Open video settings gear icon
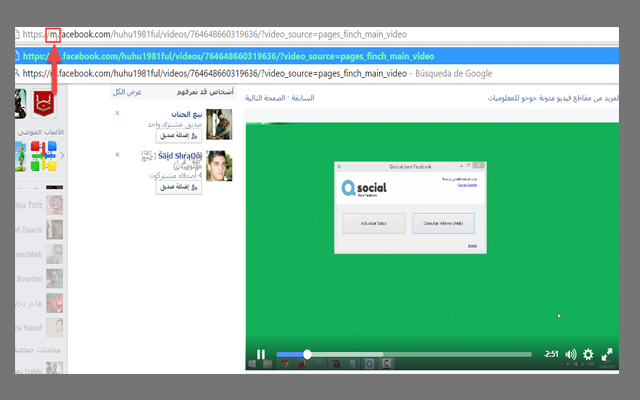The width and height of the screenshot is (640, 400). 588,354
